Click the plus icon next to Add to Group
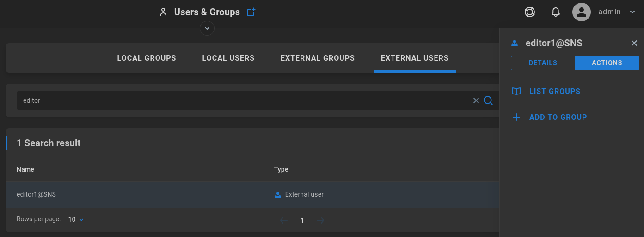Image resolution: width=644 pixels, height=237 pixels. (516, 117)
